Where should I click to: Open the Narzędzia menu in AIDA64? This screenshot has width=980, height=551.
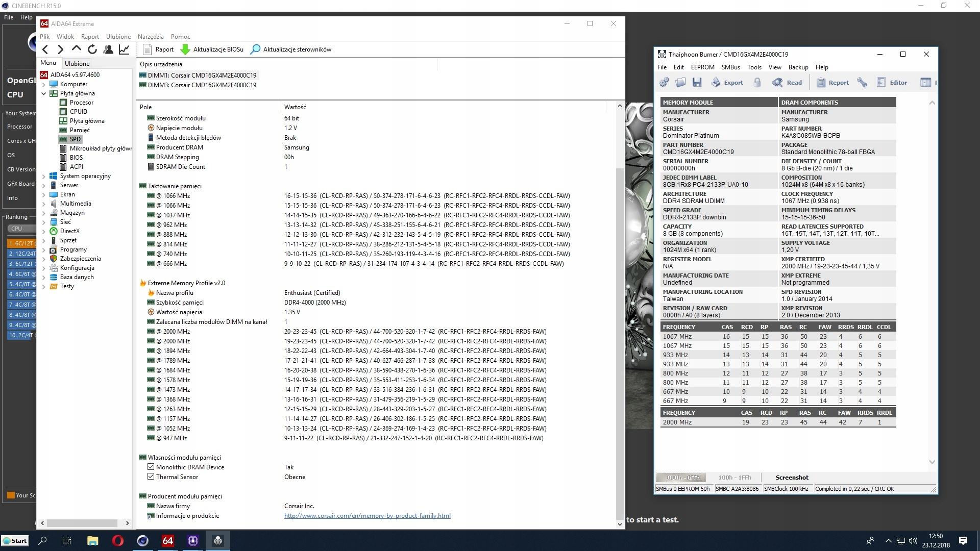(151, 37)
